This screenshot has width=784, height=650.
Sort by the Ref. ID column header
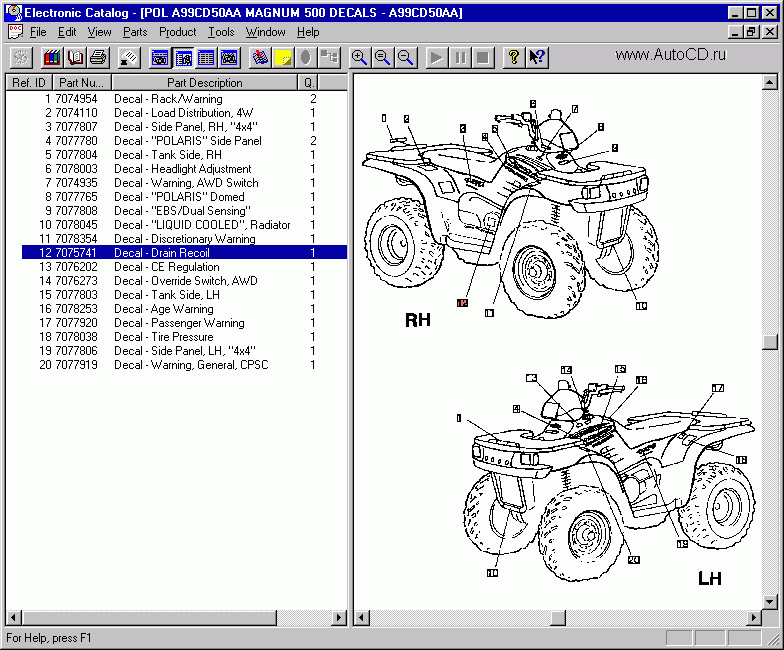click(x=29, y=82)
